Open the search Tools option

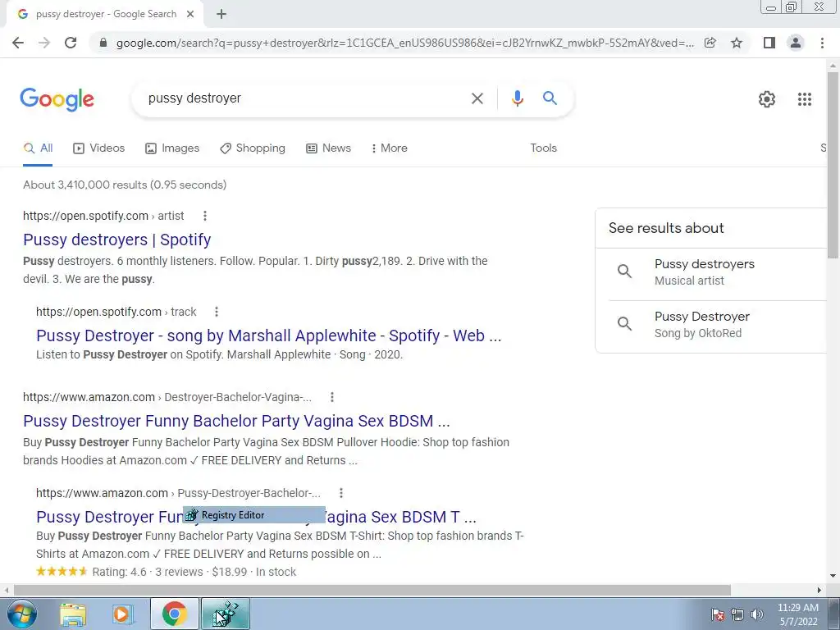tap(543, 148)
